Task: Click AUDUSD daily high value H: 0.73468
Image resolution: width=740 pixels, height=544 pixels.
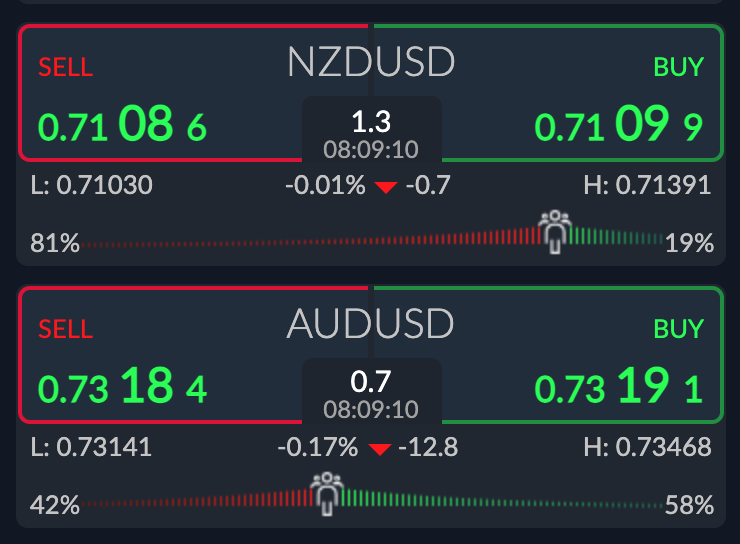Action: pyautogui.click(x=647, y=446)
